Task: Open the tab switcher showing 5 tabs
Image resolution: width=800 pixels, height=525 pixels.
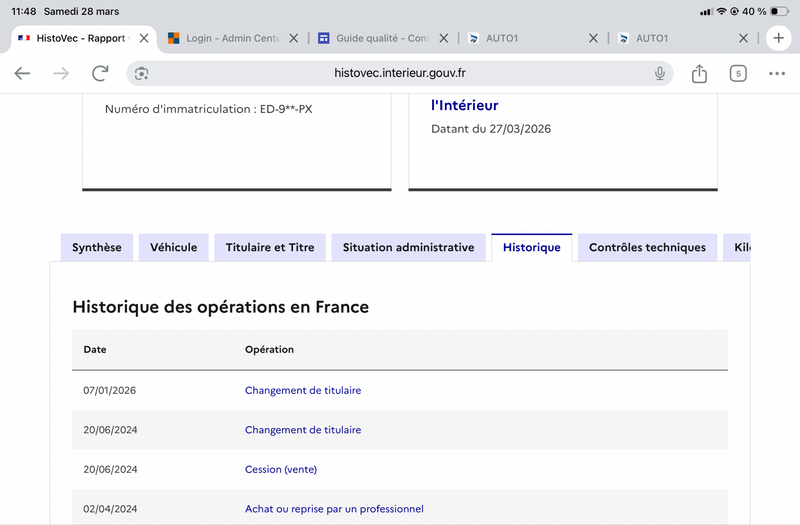Action: (x=738, y=74)
